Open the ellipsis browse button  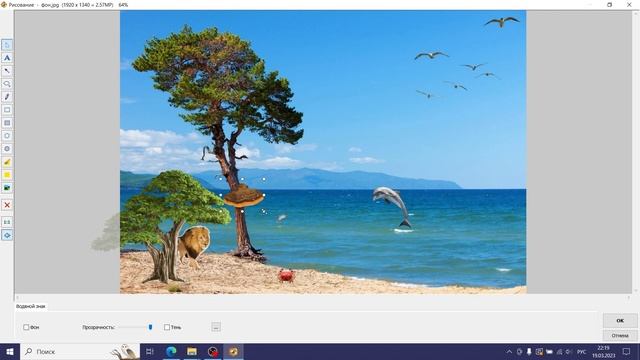pyautogui.click(x=216, y=327)
